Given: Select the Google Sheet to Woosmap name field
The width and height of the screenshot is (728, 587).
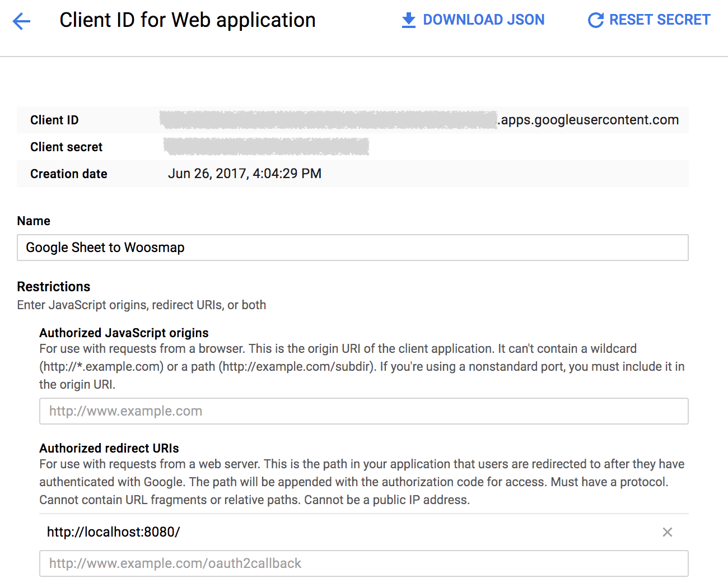Looking at the screenshot, I should coord(352,248).
